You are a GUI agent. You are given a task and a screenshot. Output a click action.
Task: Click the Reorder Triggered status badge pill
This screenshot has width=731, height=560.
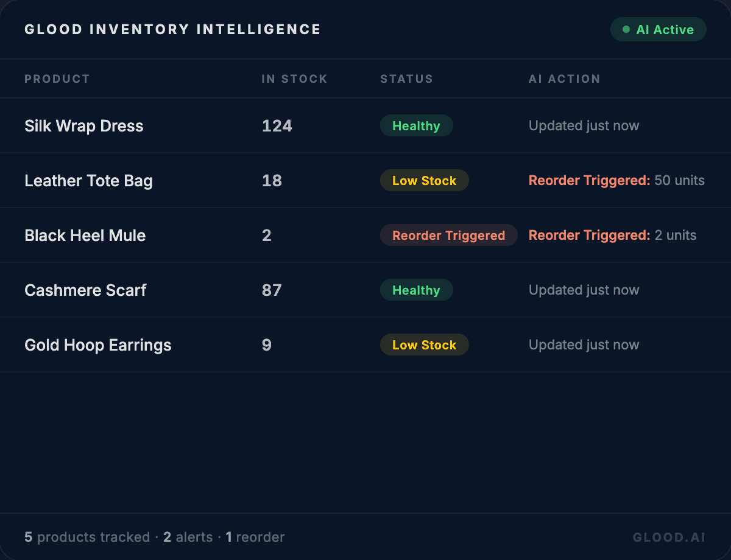[x=449, y=235]
